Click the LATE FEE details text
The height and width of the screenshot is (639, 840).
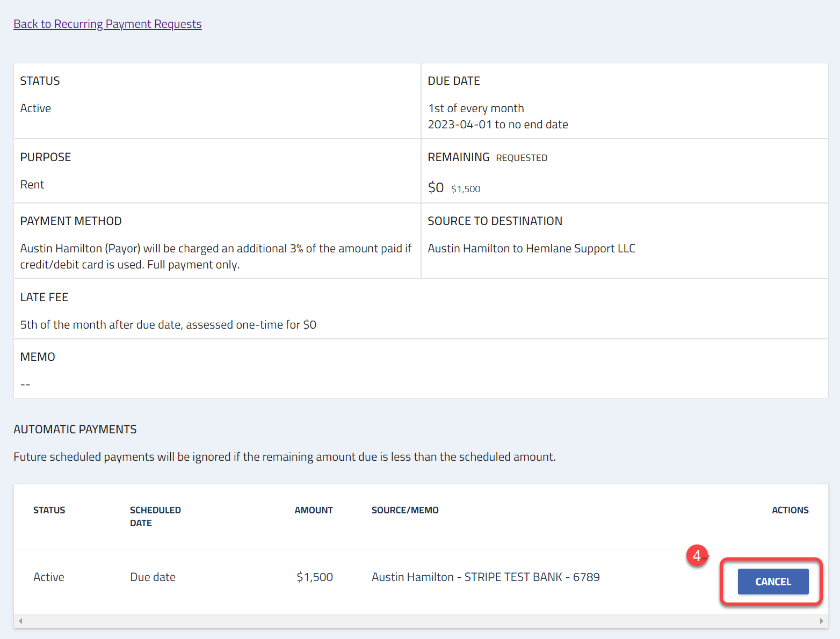168,324
